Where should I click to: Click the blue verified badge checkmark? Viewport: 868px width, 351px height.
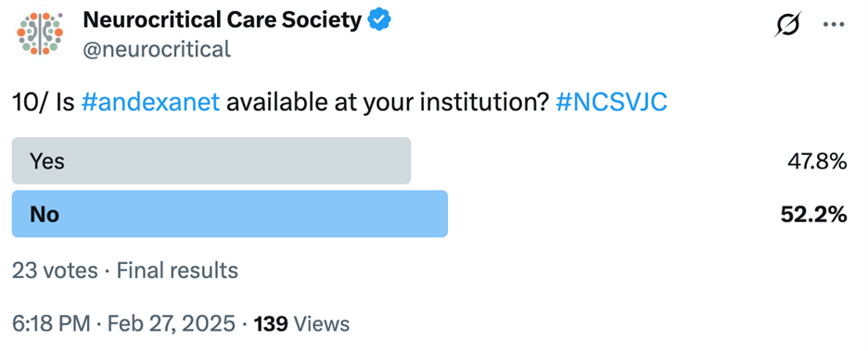coord(380,20)
